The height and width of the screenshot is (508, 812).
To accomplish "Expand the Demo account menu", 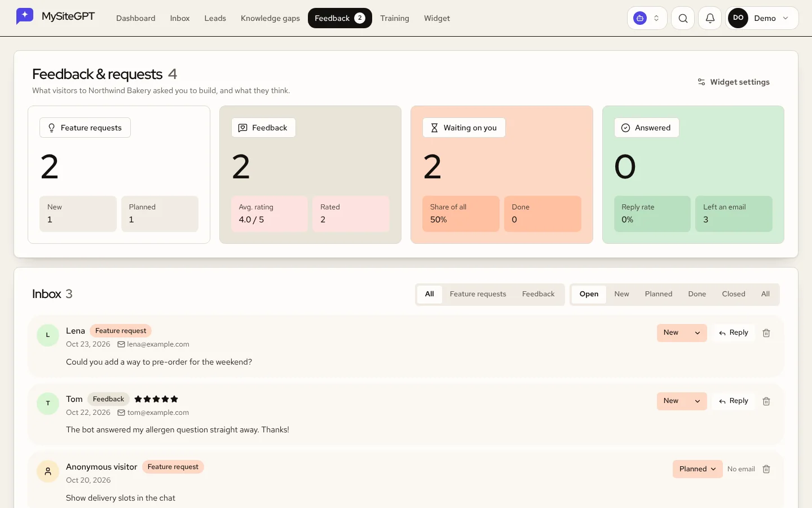I will (x=762, y=18).
